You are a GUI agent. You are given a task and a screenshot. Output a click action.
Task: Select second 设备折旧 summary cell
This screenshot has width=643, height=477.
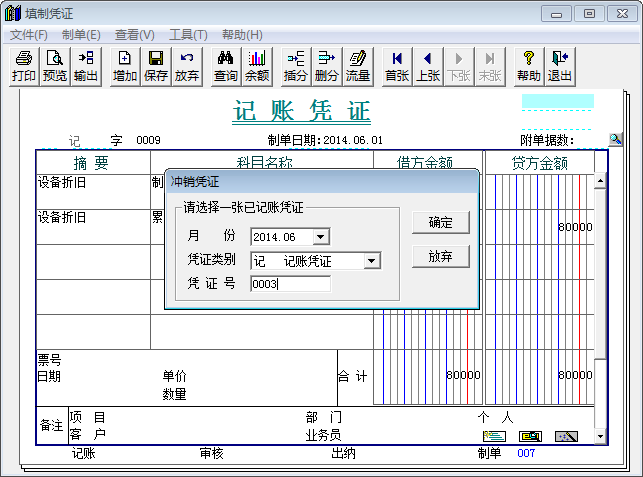pyautogui.click(x=93, y=227)
